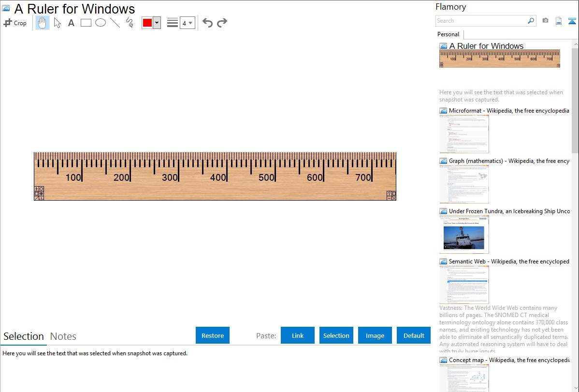The image size is (579, 392).
Task: Redo the last undone action
Action: click(222, 23)
